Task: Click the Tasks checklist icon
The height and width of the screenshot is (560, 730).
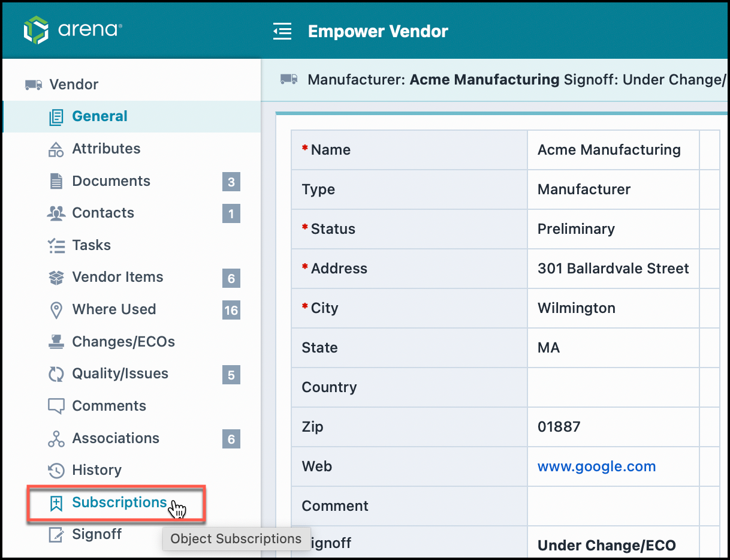Action: click(x=56, y=245)
